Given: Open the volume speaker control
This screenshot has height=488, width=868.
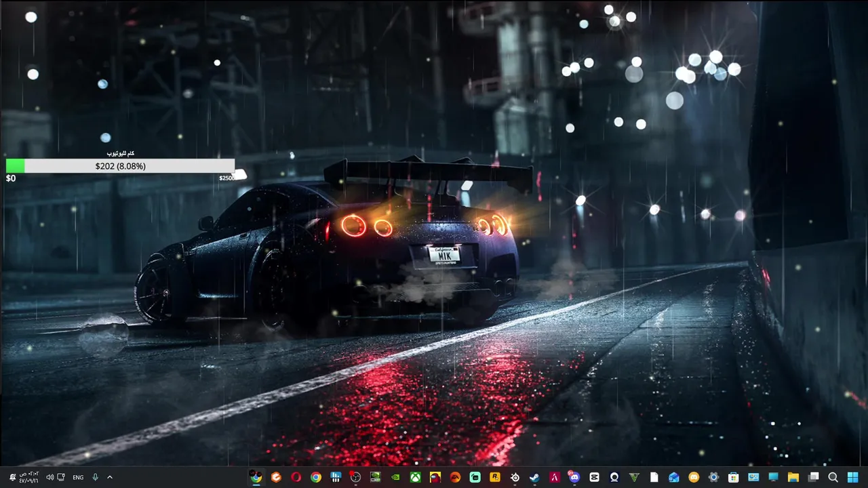Looking at the screenshot, I should [50, 477].
